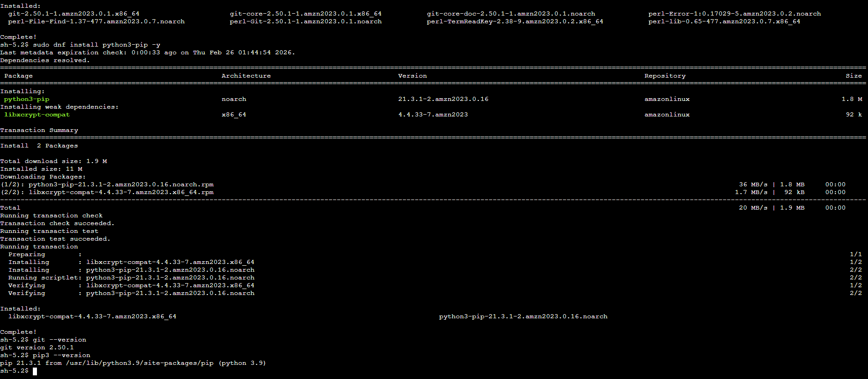Viewport: 868px width, 379px height.
Task: Click the 'noarch' architecture of python3-pip
Action: [x=234, y=99]
